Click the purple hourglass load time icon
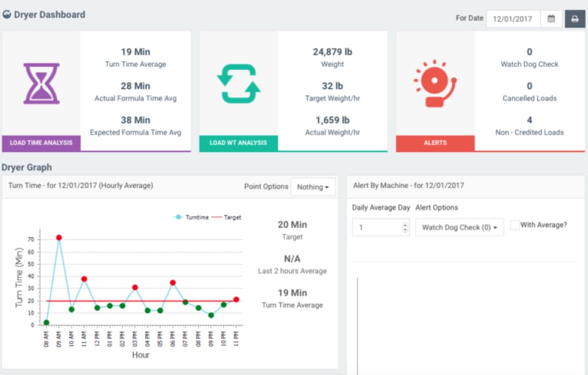 41,83
